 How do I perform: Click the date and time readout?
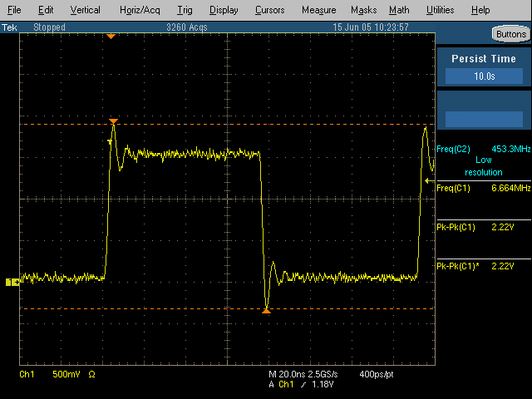[x=371, y=27]
